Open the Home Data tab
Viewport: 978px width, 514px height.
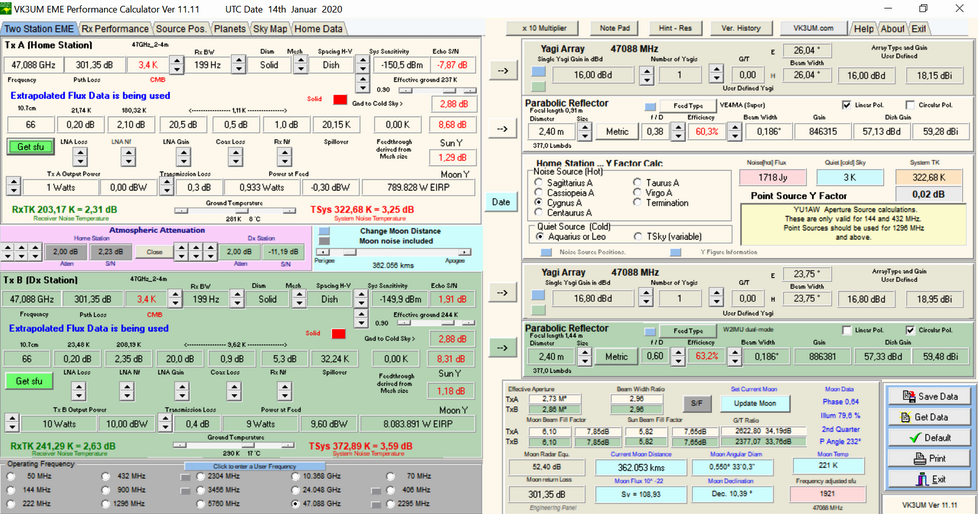point(318,29)
